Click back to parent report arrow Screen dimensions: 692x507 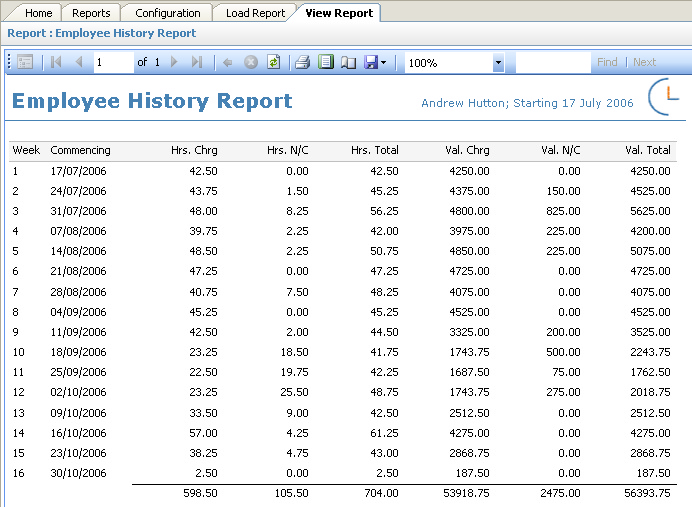pos(228,63)
